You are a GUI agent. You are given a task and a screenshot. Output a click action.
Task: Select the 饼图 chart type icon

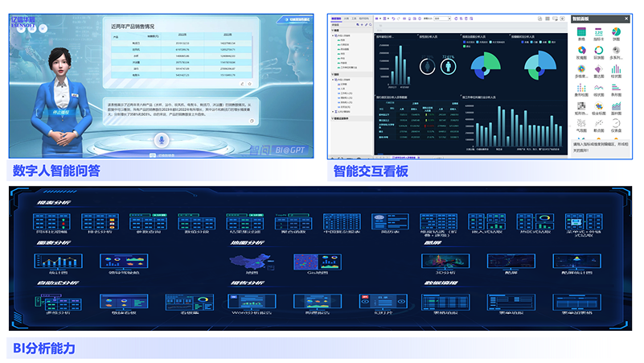tap(616, 32)
